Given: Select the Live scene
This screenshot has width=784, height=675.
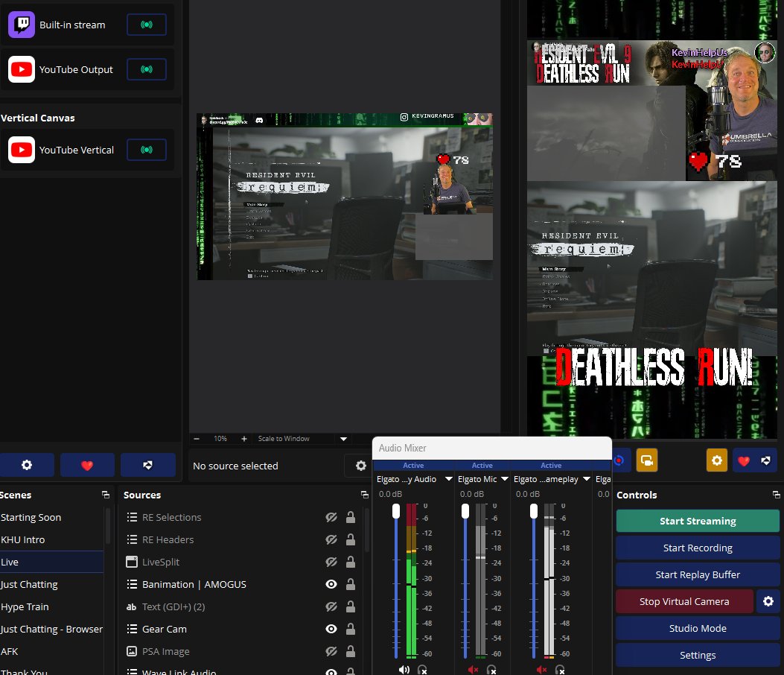Looking at the screenshot, I should (51, 562).
